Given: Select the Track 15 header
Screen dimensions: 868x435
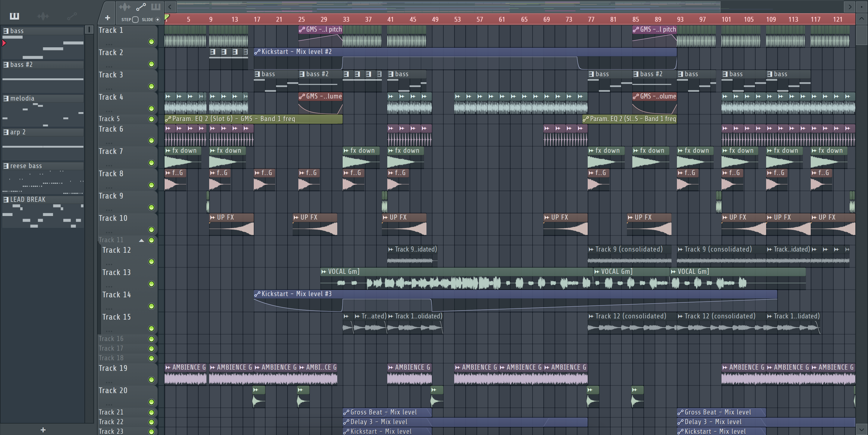Looking at the screenshot, I should click(129, 323).
